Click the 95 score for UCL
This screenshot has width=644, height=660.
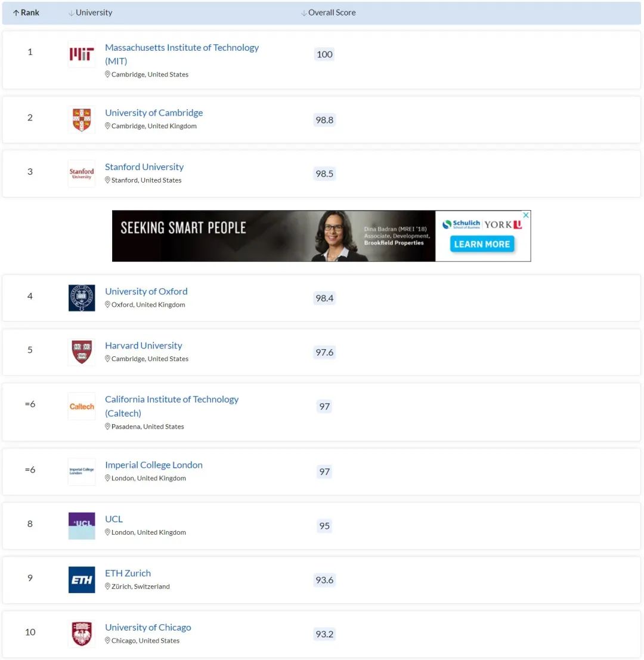point(324,526)
